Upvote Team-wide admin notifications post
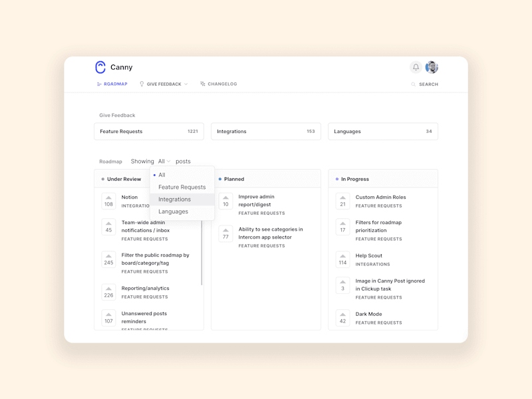 (x=108, y=227)
